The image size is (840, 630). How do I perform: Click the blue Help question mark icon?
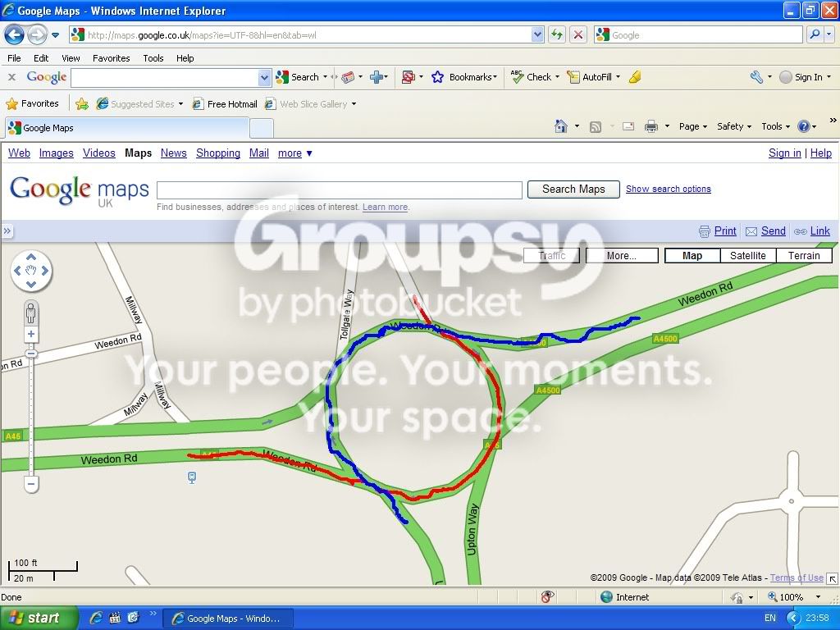coord(803,126)
